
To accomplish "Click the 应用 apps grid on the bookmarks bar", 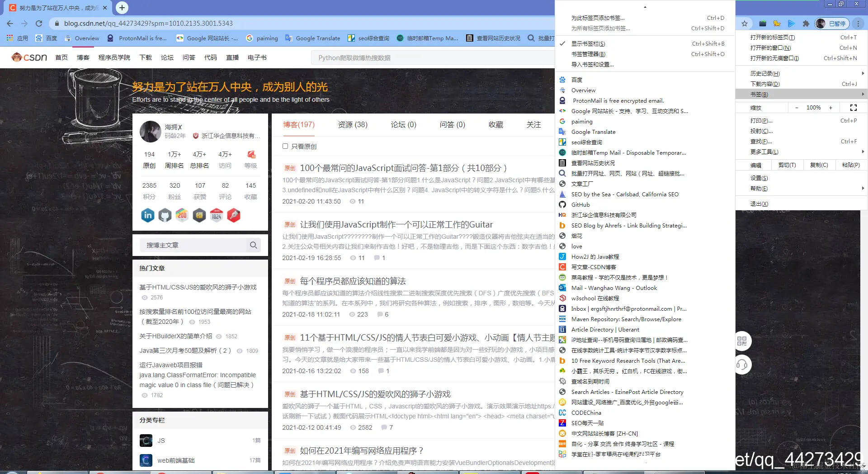I will (x=17, y=38).
